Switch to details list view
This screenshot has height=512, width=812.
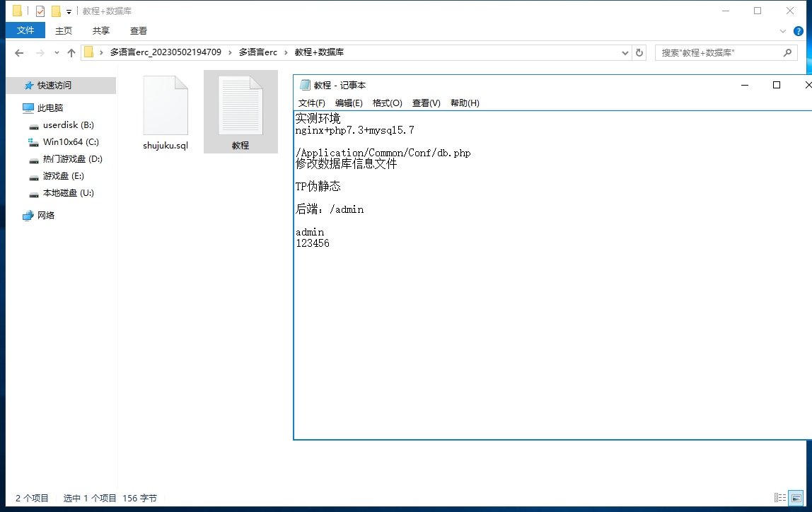pyautogui.click(x=779, y=498)
